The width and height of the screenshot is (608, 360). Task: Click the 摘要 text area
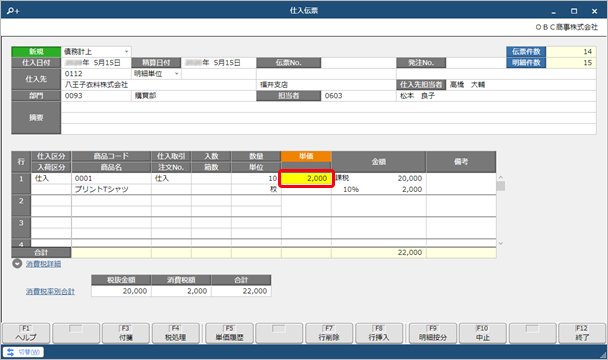(x=328, y=118)
